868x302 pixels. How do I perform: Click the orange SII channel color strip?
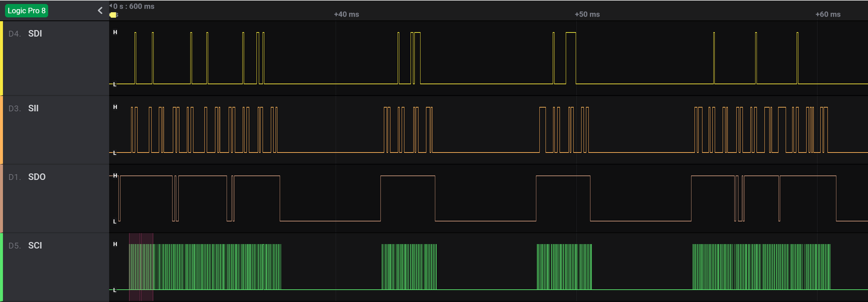(1, 130)
